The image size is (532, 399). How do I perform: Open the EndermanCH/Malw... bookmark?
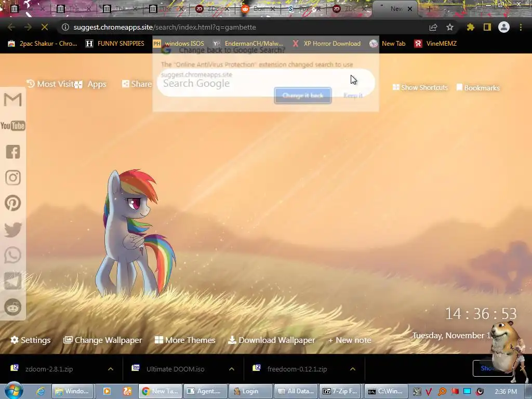[x=248, y=44]
